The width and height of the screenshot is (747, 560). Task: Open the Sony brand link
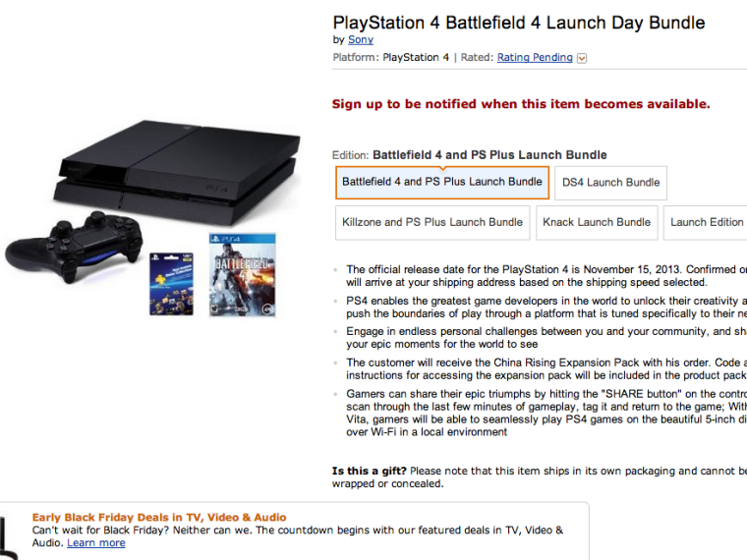click(361, 40)
